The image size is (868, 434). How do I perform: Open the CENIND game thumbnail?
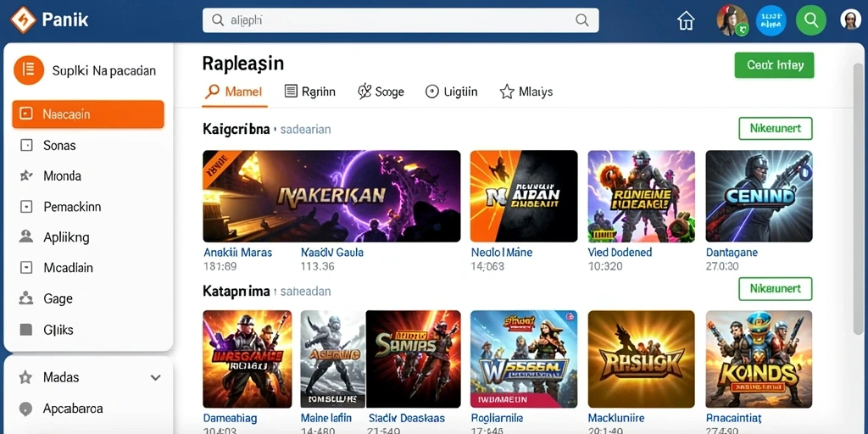coord(759,196)
